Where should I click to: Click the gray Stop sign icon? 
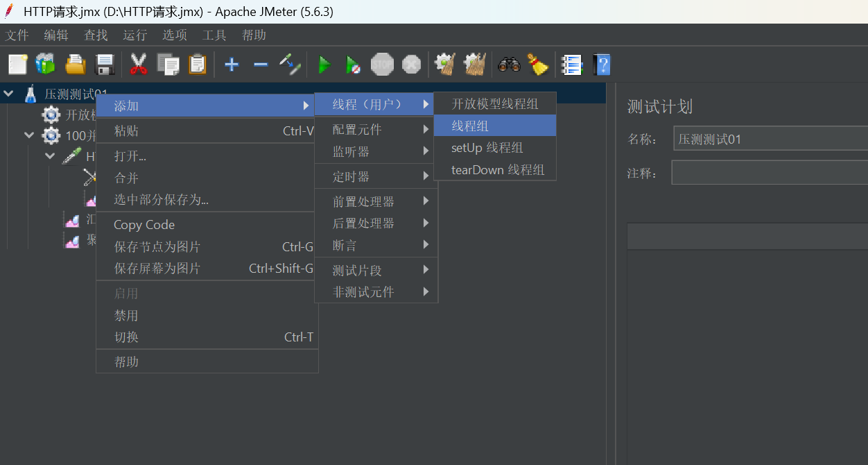pyautogui.click(x=382, y=65)
